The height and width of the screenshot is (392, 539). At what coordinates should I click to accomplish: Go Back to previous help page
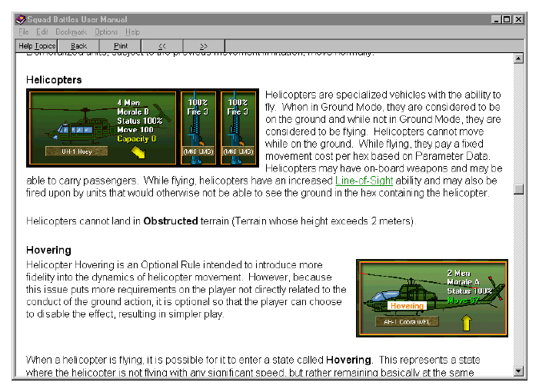(78, 46)
